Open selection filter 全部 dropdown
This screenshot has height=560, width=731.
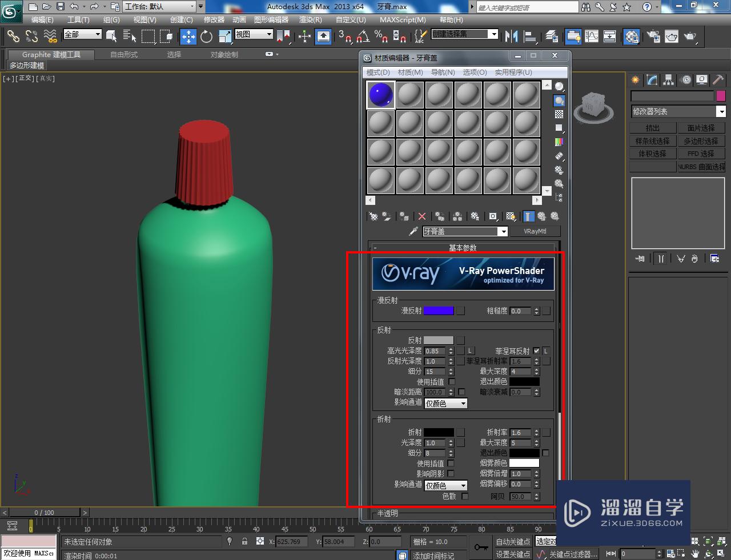point(83,34)
